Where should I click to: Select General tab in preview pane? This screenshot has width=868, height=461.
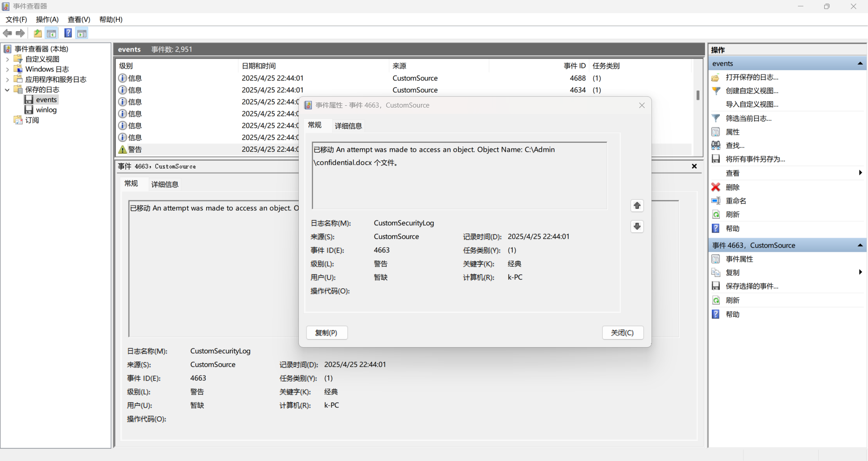(x=131, y=183)
